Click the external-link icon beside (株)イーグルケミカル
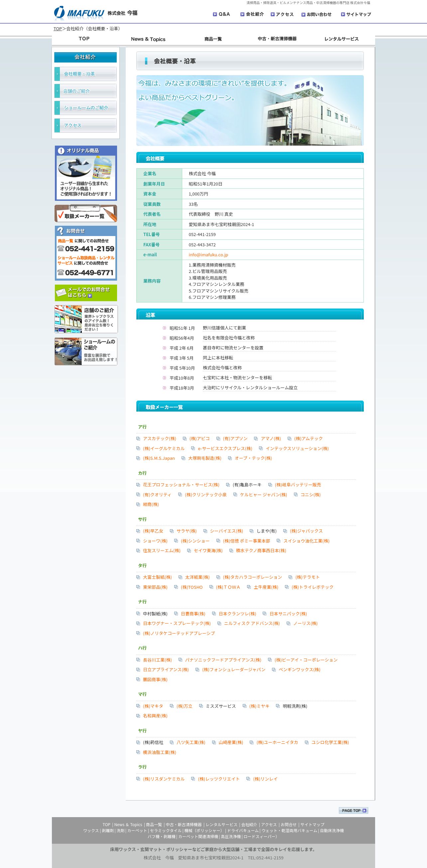 [138, 448]
